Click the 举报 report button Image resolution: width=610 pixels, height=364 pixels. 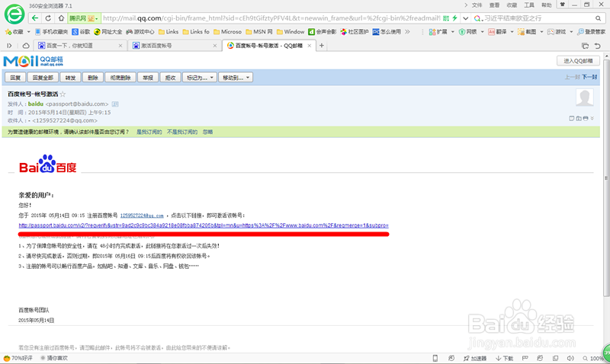click(148, 78)
